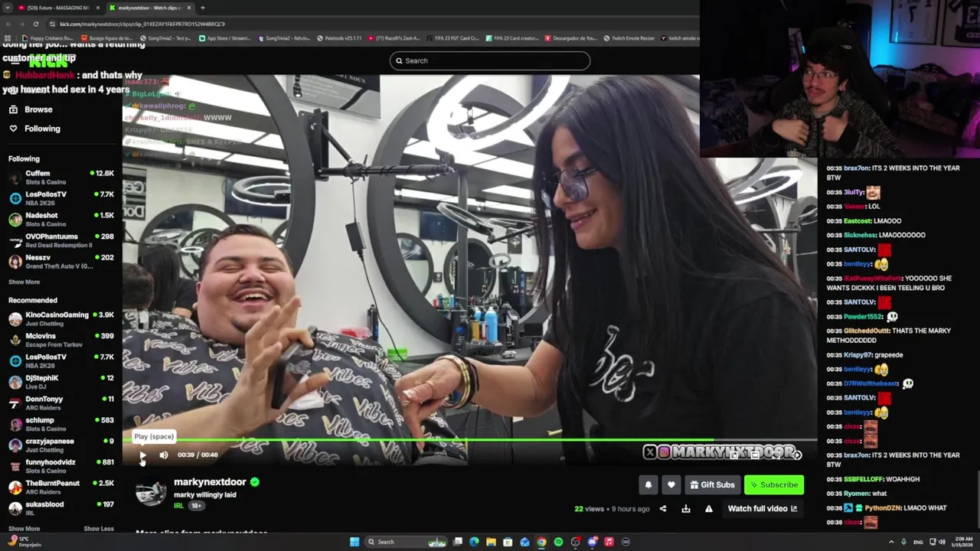Open Twitch Emote Resizer bookmark
Image resolution: width=980 pixels, height=551 pixels.
[629, 38]
